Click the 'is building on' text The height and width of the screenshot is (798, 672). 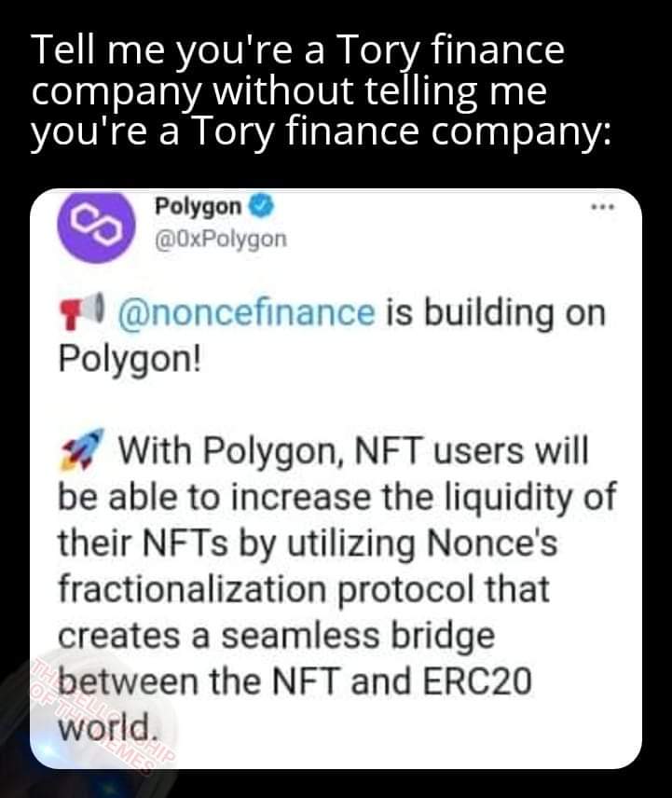[495, 312]
